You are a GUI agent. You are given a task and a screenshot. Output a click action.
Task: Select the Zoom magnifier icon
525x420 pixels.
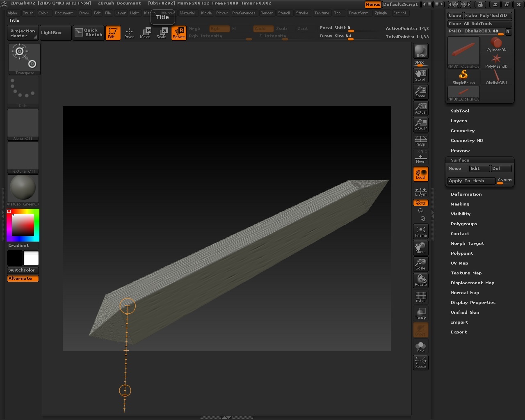[420, 91]
